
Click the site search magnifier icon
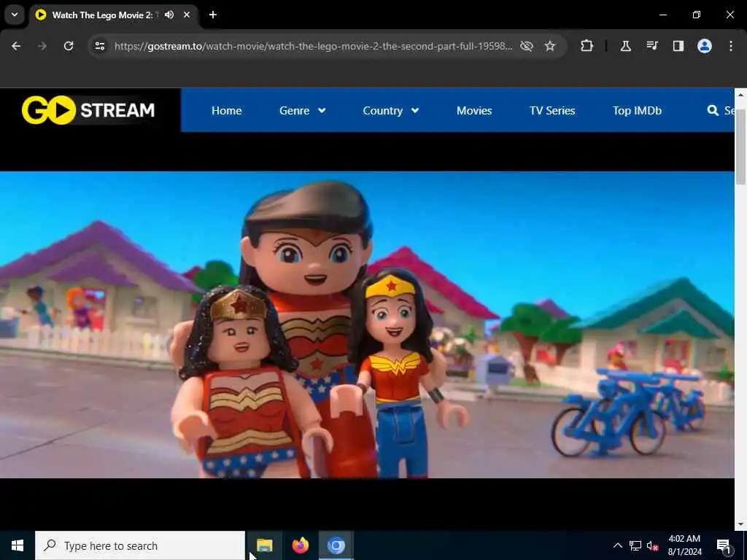pyautogui.click(x=713, y=111)
